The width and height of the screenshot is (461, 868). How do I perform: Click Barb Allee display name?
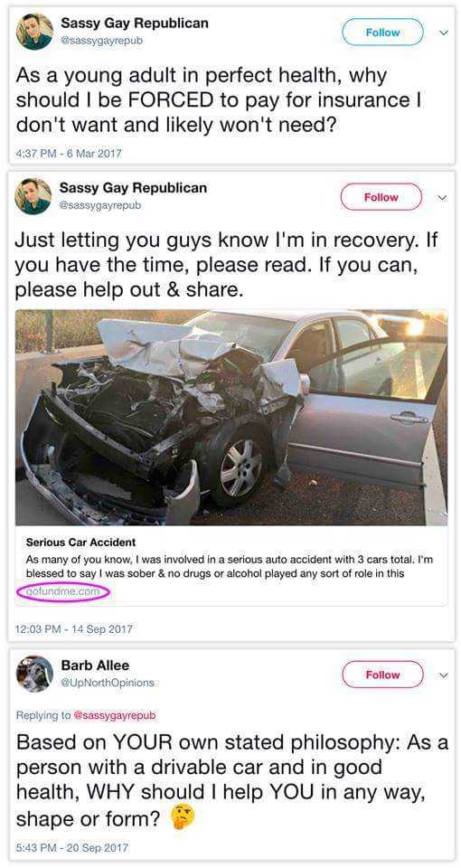click(x=95, y=665)
